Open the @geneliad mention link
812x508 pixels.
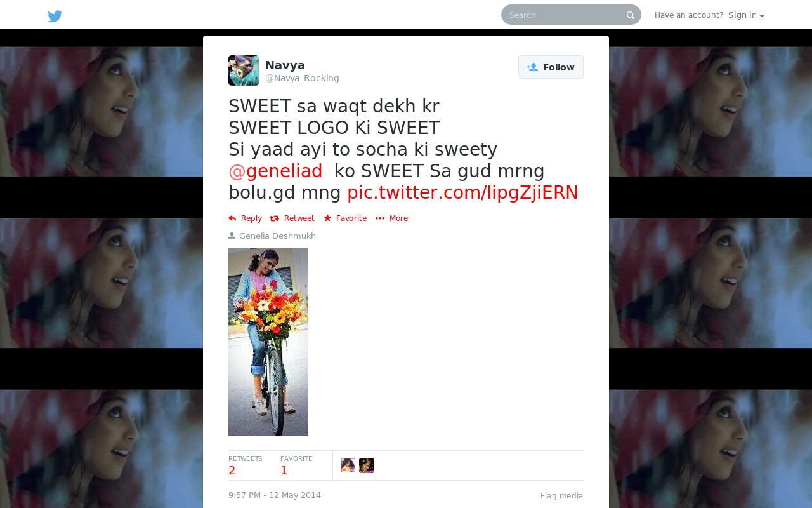pos(275,171)
